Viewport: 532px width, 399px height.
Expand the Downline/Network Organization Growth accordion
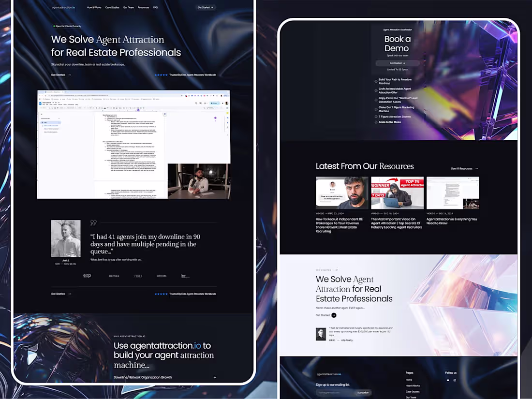[142, 377]
